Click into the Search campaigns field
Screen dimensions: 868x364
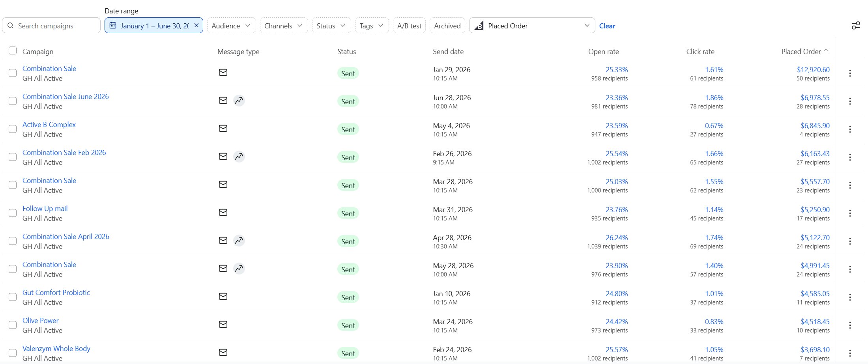pos(51,26)
